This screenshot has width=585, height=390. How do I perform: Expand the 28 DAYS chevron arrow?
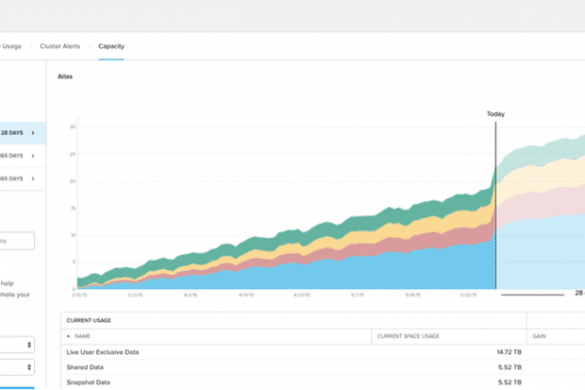(x=33, y=133)
